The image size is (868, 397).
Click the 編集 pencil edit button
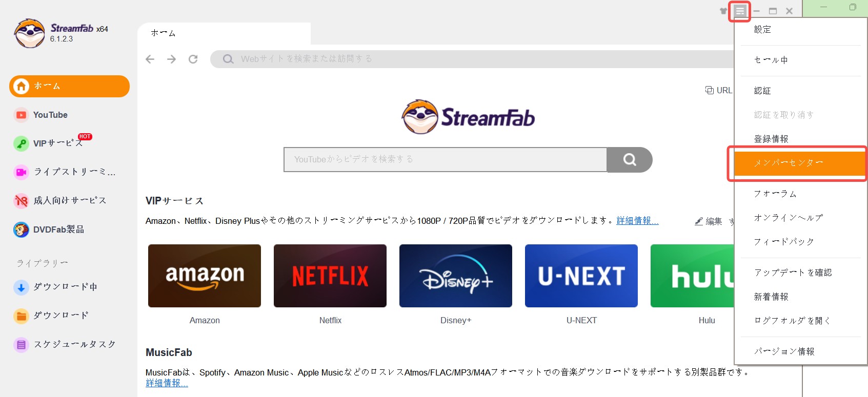(709, 221)
